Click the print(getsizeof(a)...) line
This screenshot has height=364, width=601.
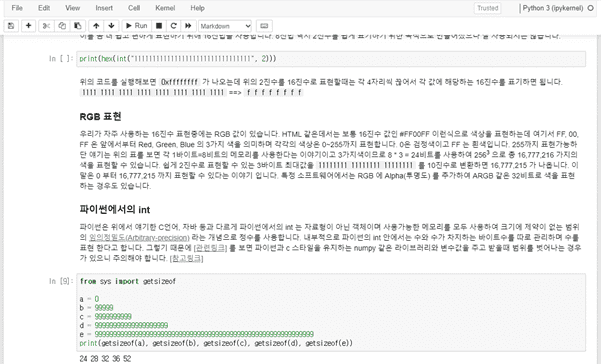pyautogui.click(x=216, y=343)
